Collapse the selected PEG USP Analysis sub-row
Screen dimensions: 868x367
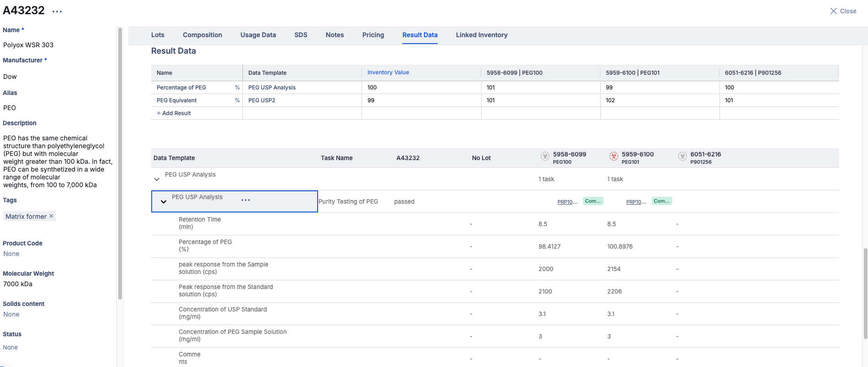point(164,202)
